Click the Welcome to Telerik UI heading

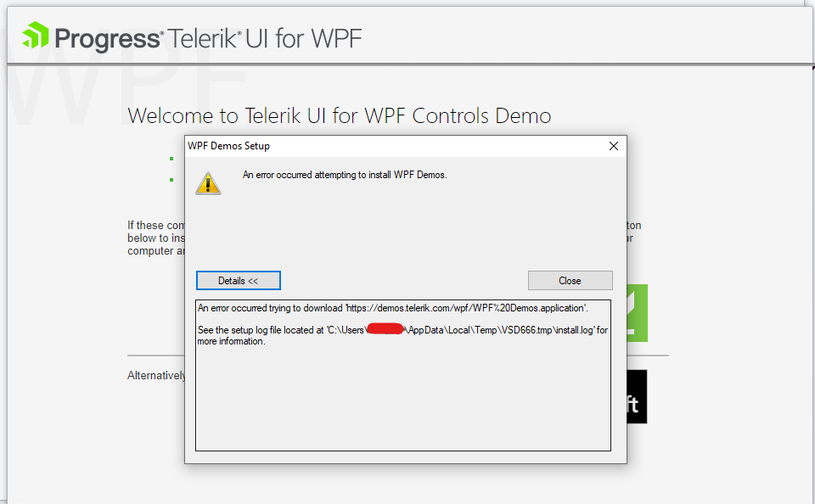pyautogui.click(x=340, y=116)
